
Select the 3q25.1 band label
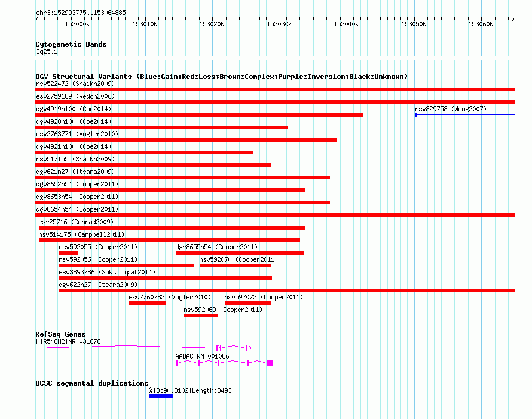[47, 51]
